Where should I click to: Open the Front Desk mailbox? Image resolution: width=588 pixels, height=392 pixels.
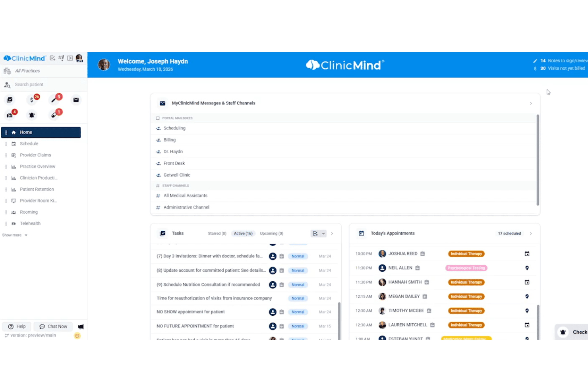tap(344, 164)
